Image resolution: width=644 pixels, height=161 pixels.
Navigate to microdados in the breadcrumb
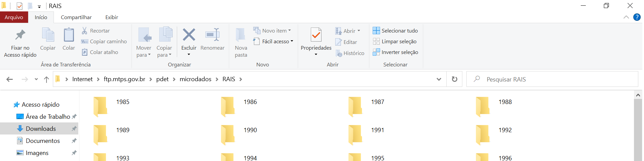[x=195, y=79]
